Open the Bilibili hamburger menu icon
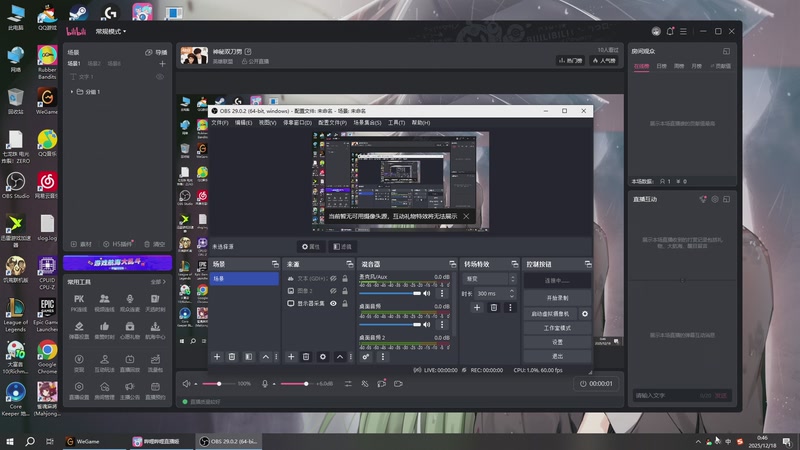The image size is (800, 450). click(x=684, y=31)
